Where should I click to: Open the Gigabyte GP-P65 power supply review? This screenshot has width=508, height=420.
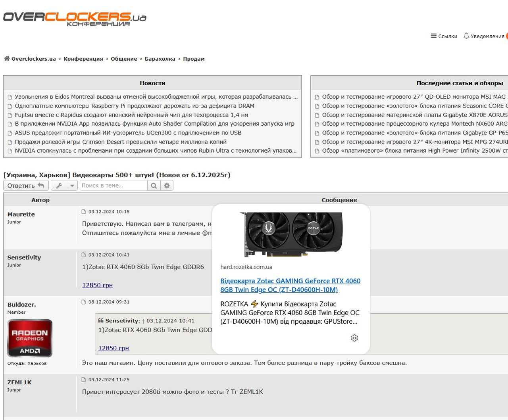coord(415,133)
